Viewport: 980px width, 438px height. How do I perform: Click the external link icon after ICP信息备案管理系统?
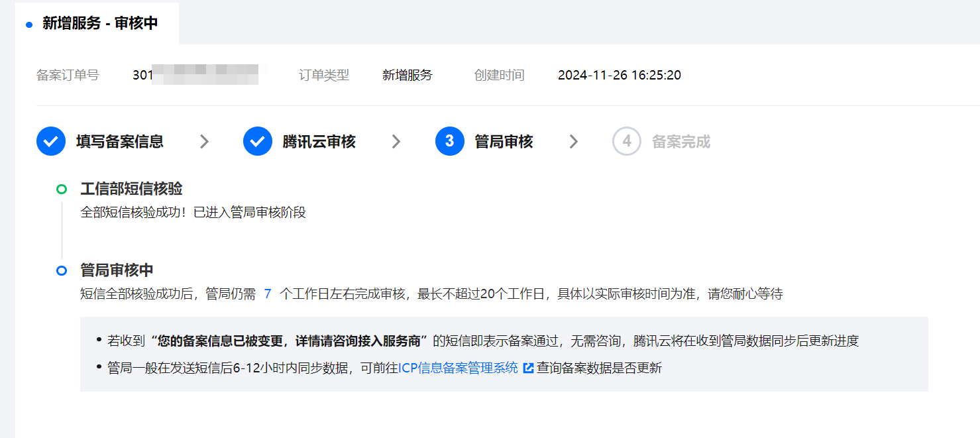point(528,368)
